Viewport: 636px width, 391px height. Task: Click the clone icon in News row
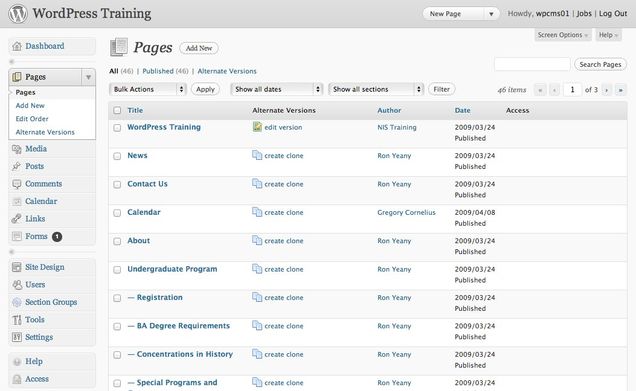tap(257, 155)
